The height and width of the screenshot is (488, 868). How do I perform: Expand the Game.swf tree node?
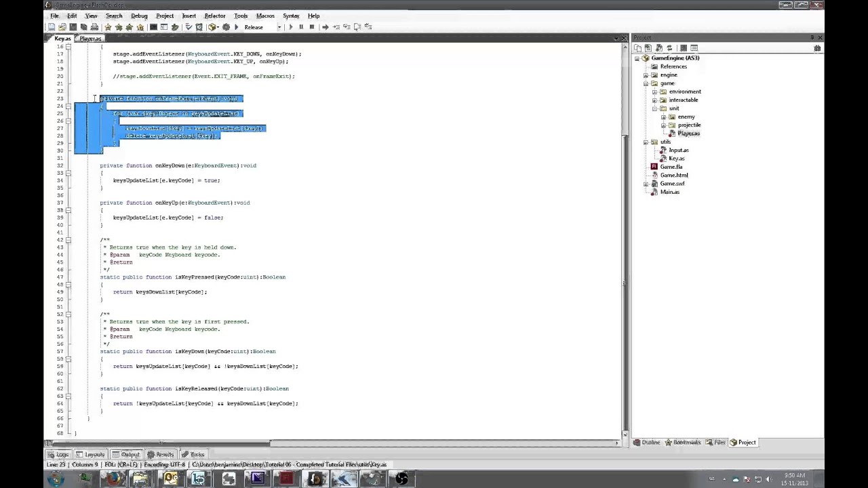click(646, 184)
